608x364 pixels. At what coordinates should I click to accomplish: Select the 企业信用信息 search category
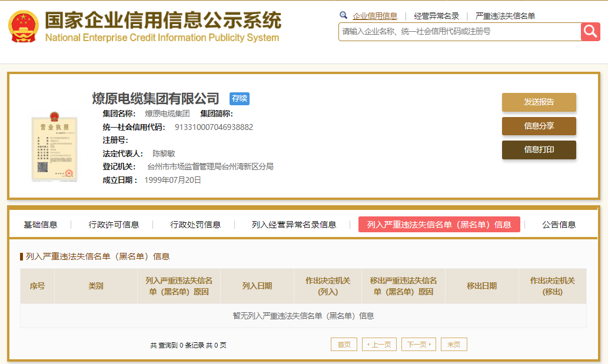[x=374, y=16]
